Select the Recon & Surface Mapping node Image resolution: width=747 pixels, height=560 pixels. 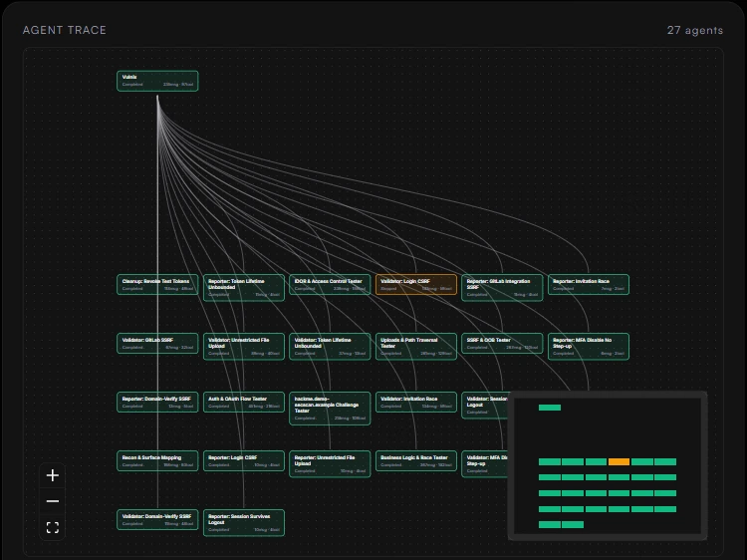click(x=157, y=461)
